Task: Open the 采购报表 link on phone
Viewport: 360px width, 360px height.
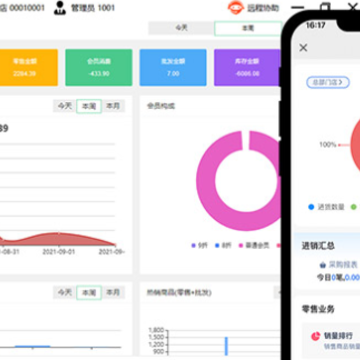Action: pos(340,265)
